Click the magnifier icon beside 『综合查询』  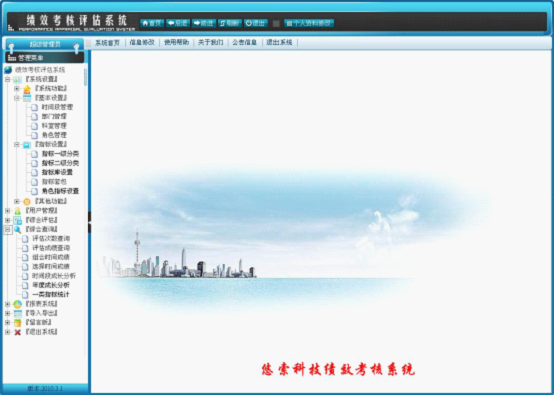tap(17, 230)
